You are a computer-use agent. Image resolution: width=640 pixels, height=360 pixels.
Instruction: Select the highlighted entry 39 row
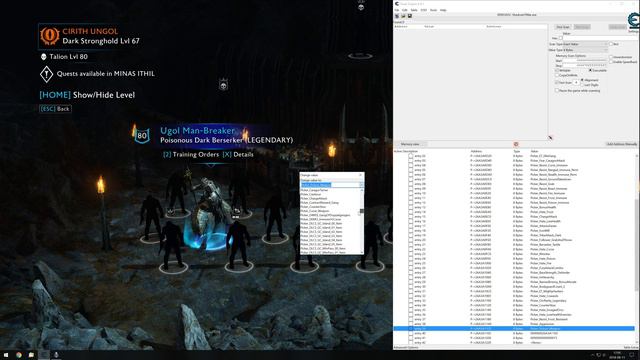(x=514, y=329)
